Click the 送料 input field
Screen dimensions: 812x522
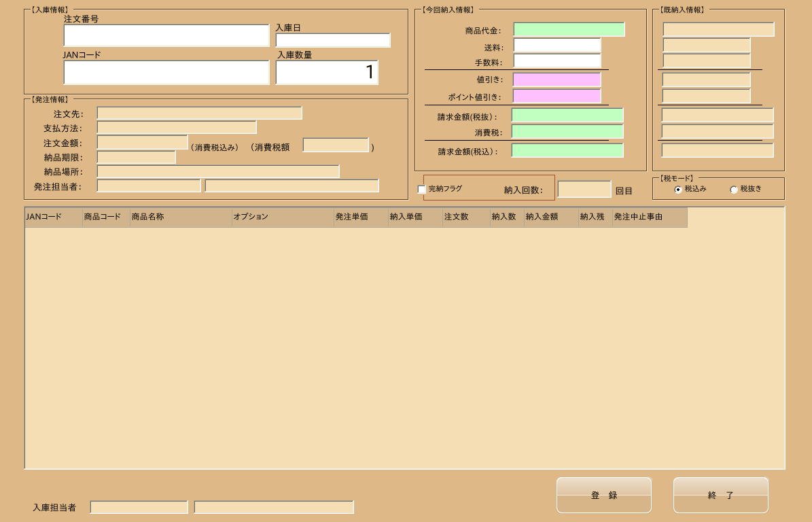click(557, 46)
